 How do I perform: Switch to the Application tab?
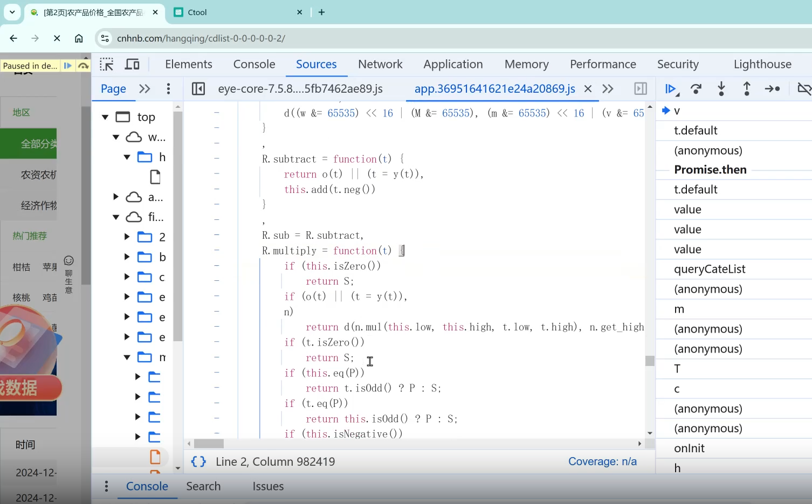point(453,64)
